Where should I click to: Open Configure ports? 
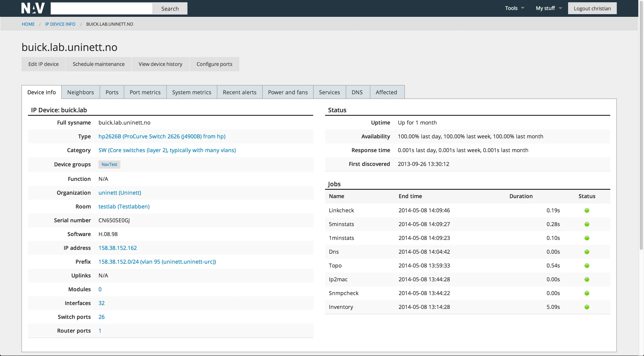[x=214, y=64]
